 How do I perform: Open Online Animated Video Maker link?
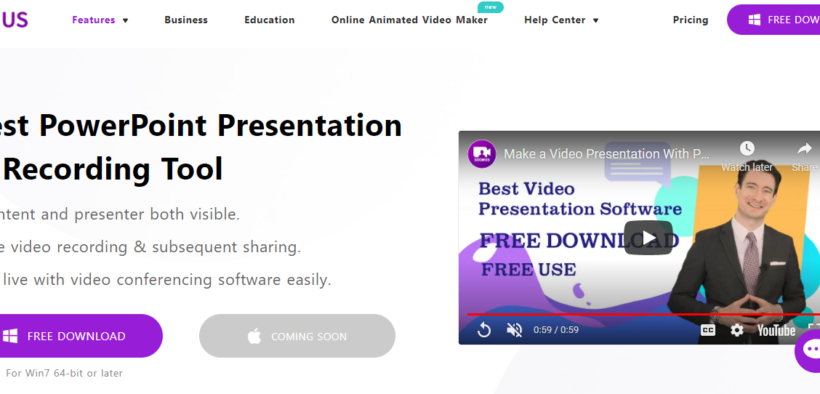point(409,20)
